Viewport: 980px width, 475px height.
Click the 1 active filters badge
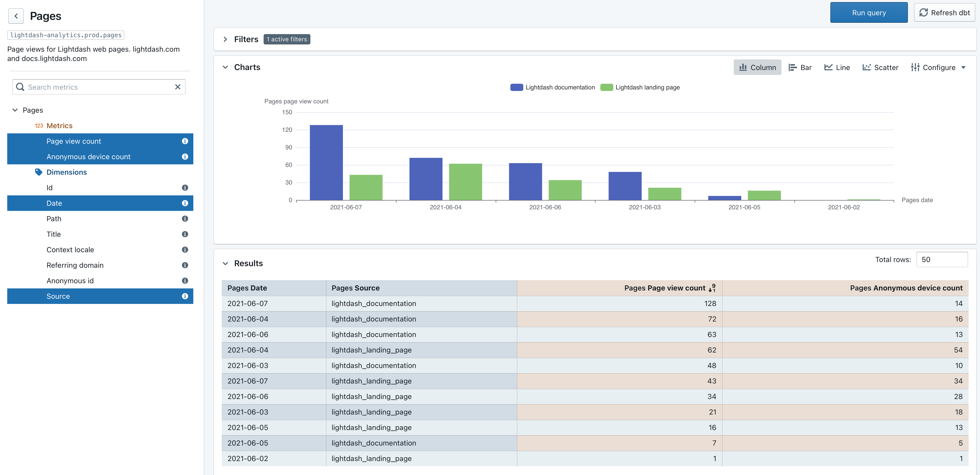[287, 39]
